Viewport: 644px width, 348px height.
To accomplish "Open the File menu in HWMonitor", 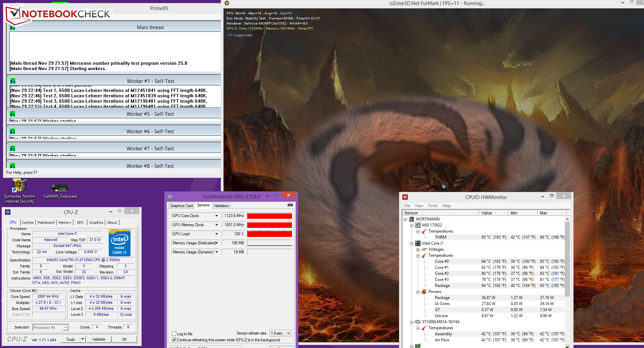I will point(407,206).
